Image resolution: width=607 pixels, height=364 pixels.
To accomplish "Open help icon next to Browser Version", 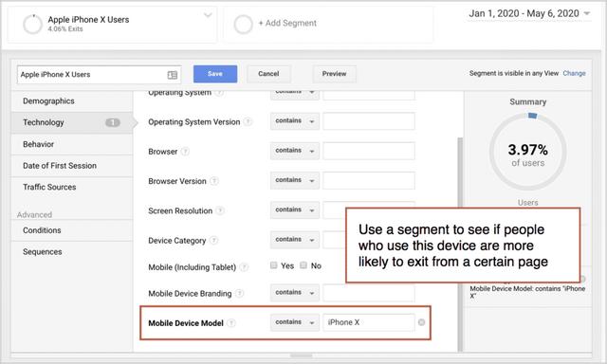I will coord(214,181).
